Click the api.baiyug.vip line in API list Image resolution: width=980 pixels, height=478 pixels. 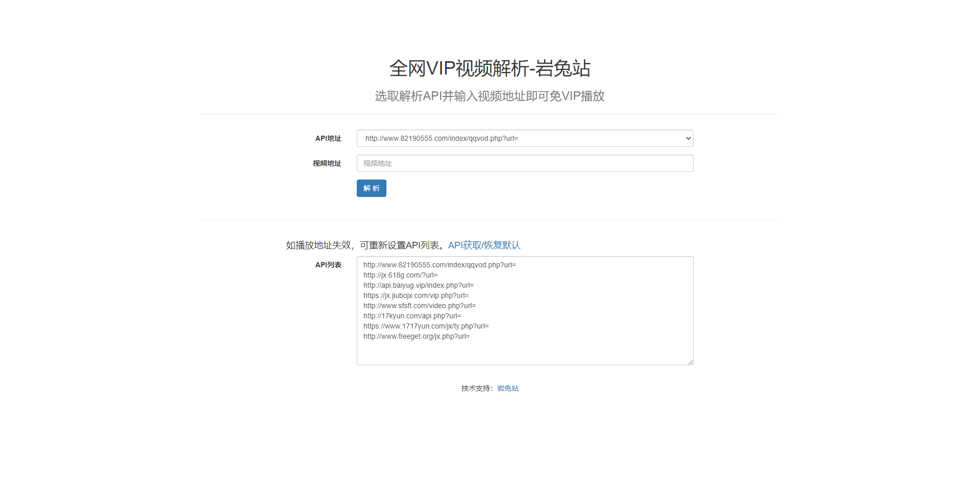tap(419, 285)
